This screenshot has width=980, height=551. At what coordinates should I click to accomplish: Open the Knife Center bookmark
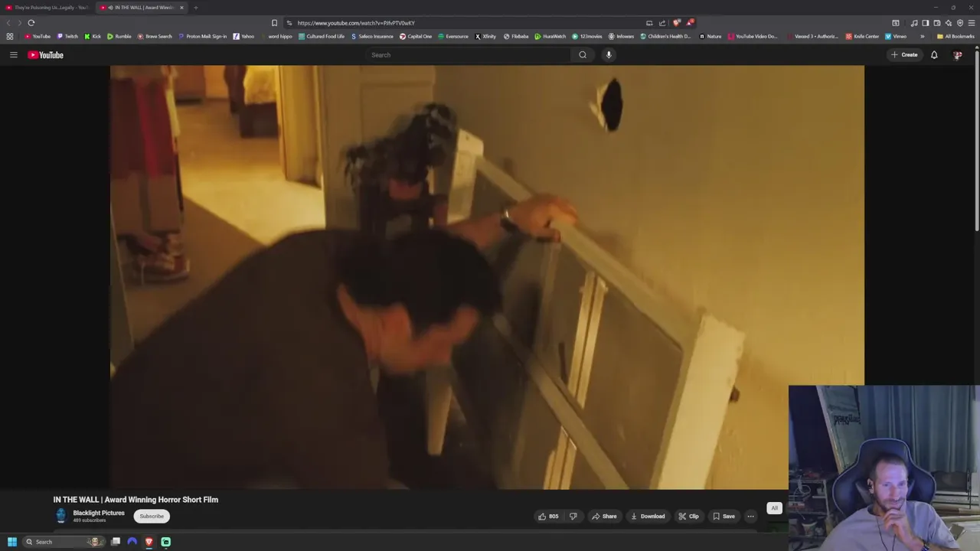862,36
